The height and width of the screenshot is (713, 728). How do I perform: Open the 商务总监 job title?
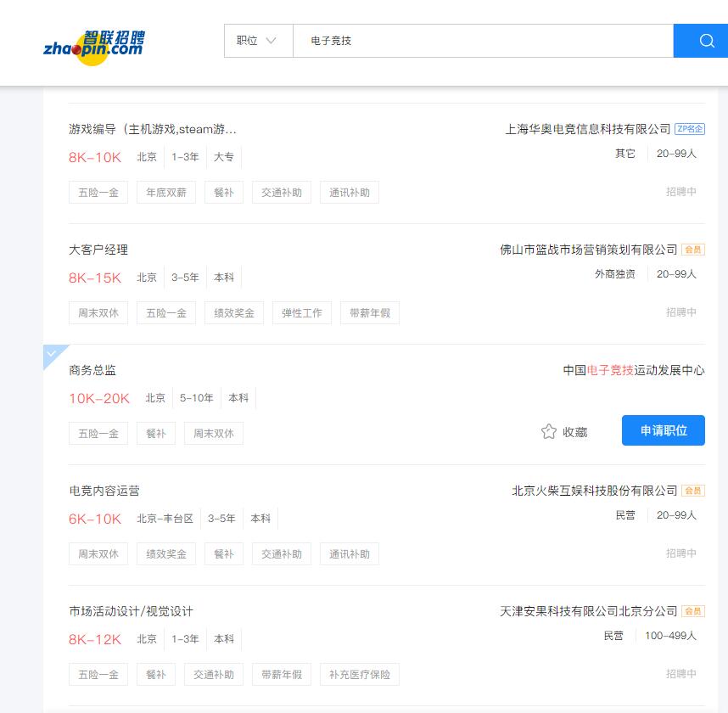click(x=92, y=370)
